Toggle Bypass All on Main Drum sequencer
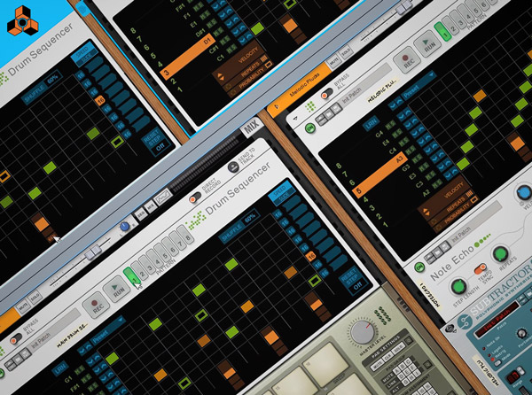 [x=16, y=339]
